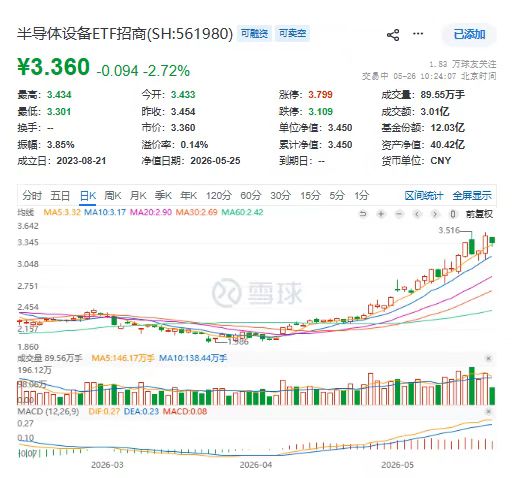Close the MACD indicator panel
The height and width of the screenshot is (478, 519).
488,411
